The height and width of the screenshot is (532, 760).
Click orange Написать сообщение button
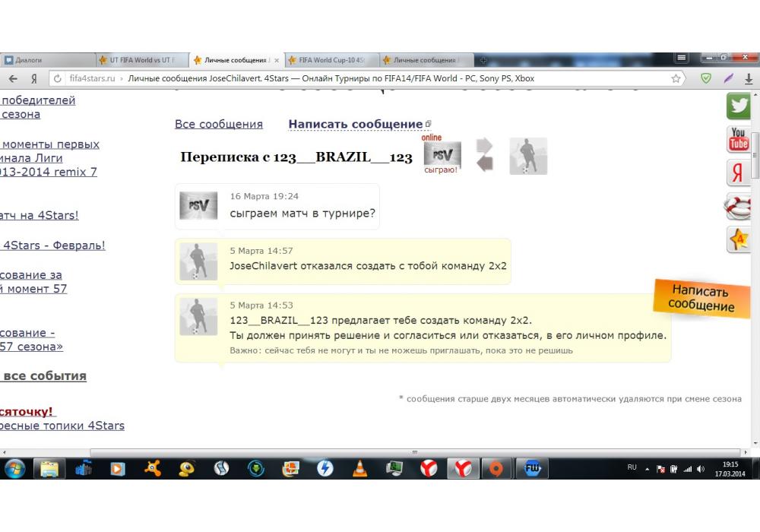[701, 298]
